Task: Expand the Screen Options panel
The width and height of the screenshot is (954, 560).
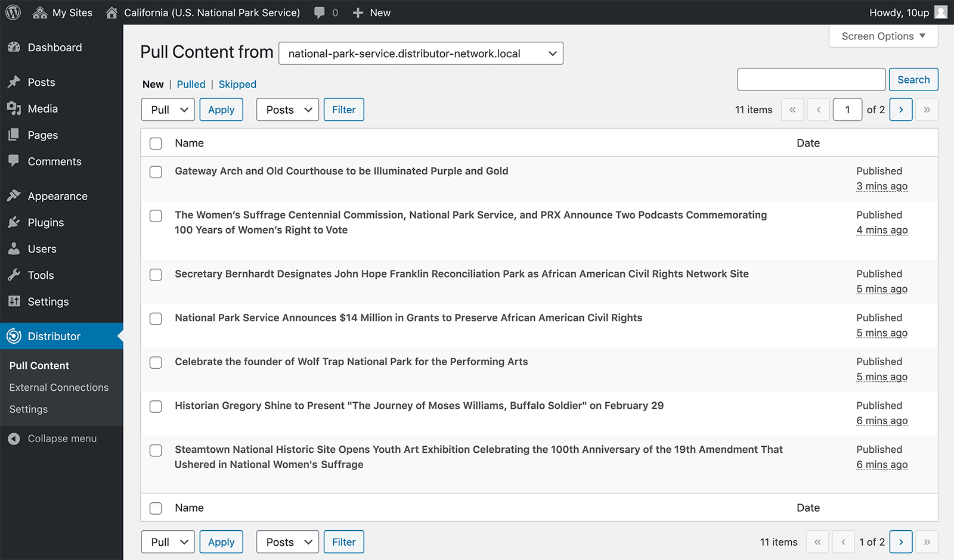Action: [x=884, y=36]
